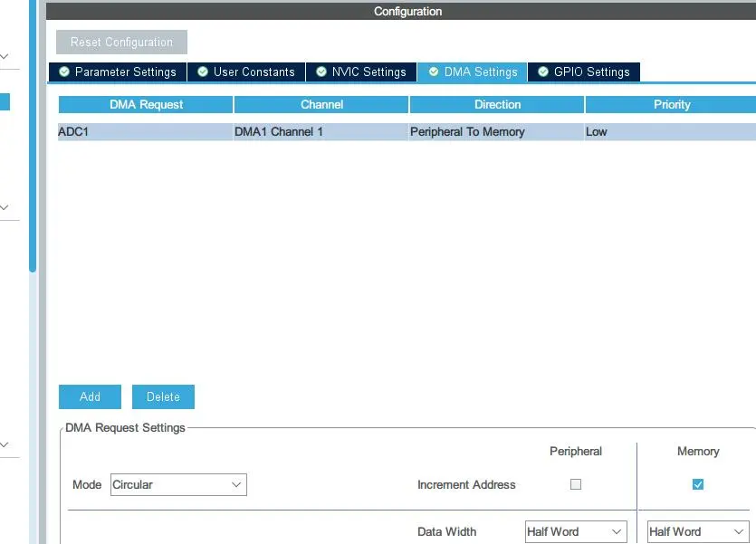The image size is (756, 544).
Task: Click the green check icon on Parameter Settings
Action: click(x=64, y=72)
